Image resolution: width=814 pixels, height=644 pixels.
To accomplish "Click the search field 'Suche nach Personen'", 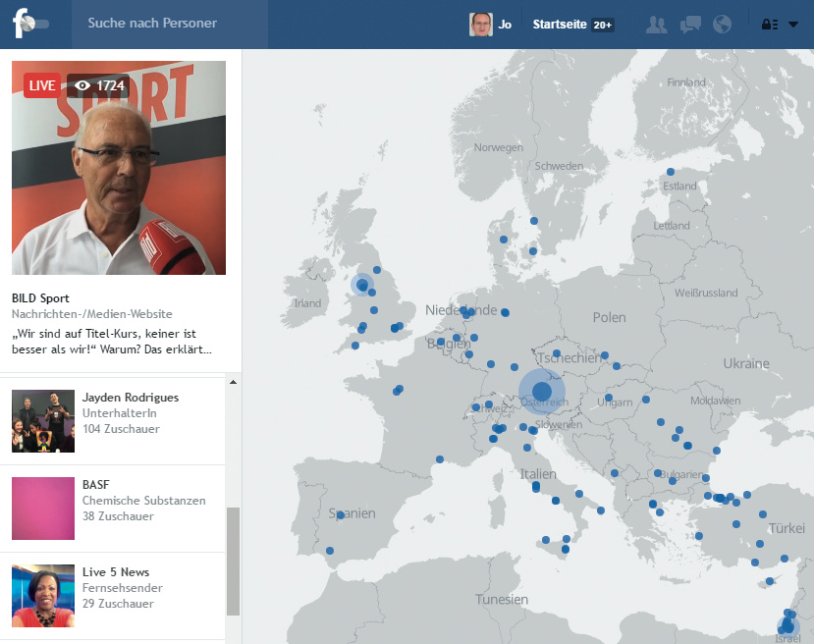I will (167, 24).
